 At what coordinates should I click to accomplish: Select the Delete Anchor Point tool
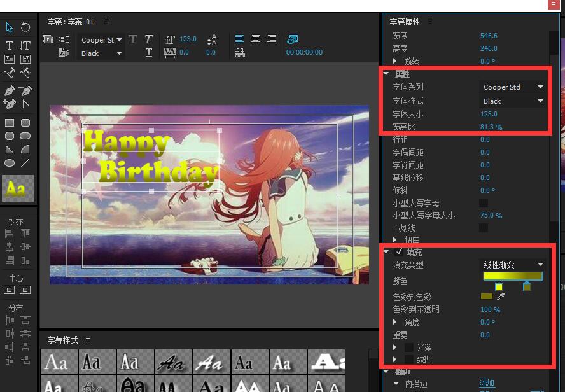click(25, 90)
